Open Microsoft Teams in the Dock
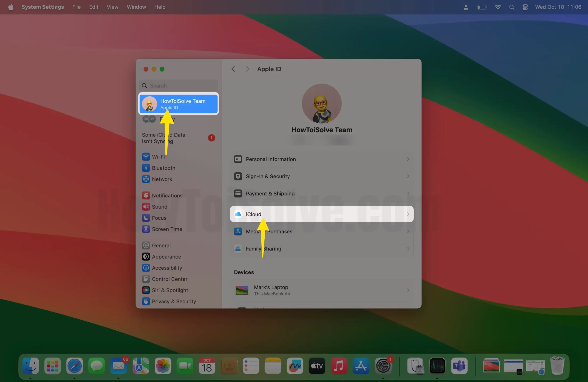The height and width of the screenshot is (382, 588). pyautogui.click(x=459, y=366)
